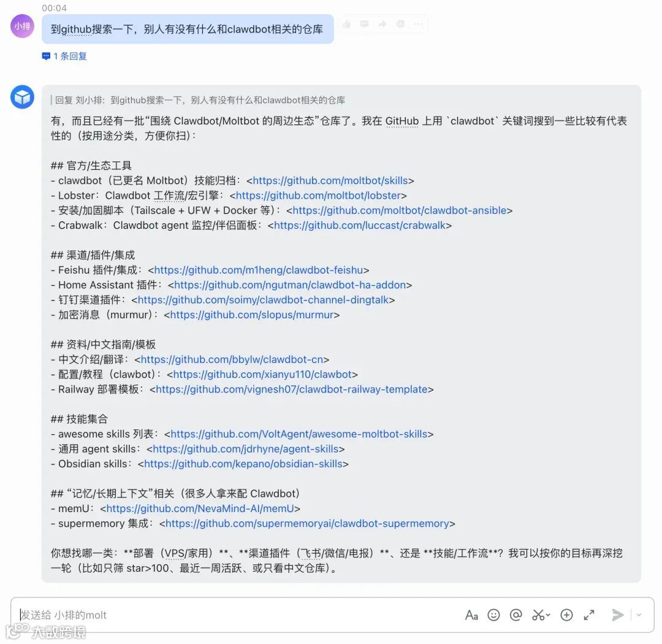662x644 pixels.
Task: Open the NevaMind-AI/memU link
Action: click(x=200, y=509)
